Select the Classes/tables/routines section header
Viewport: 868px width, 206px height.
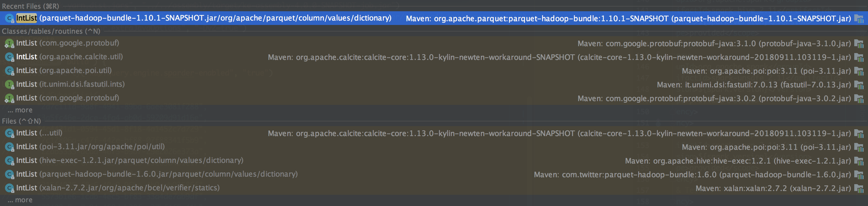pos(51,31)
